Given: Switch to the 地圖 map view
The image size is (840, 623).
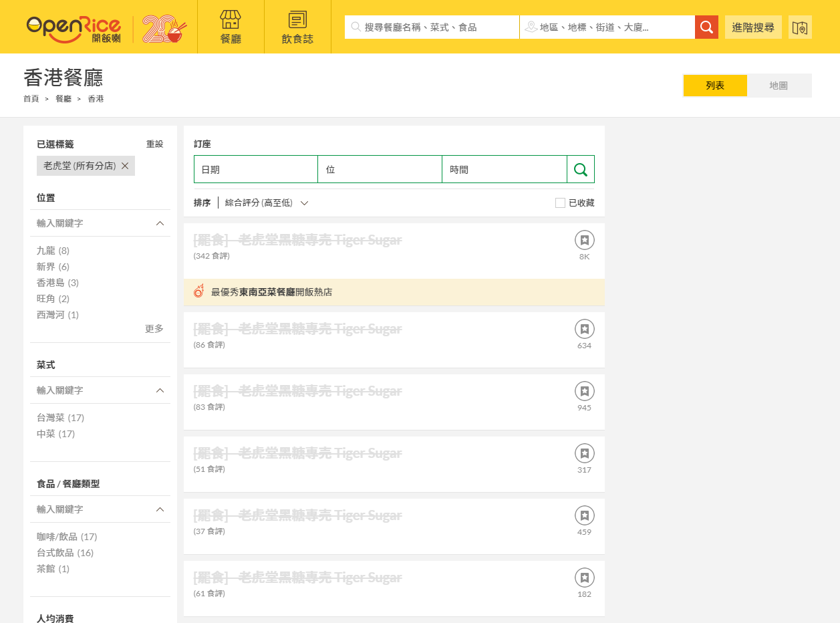Looking at the screenshot, I should [x=779, y=86].
